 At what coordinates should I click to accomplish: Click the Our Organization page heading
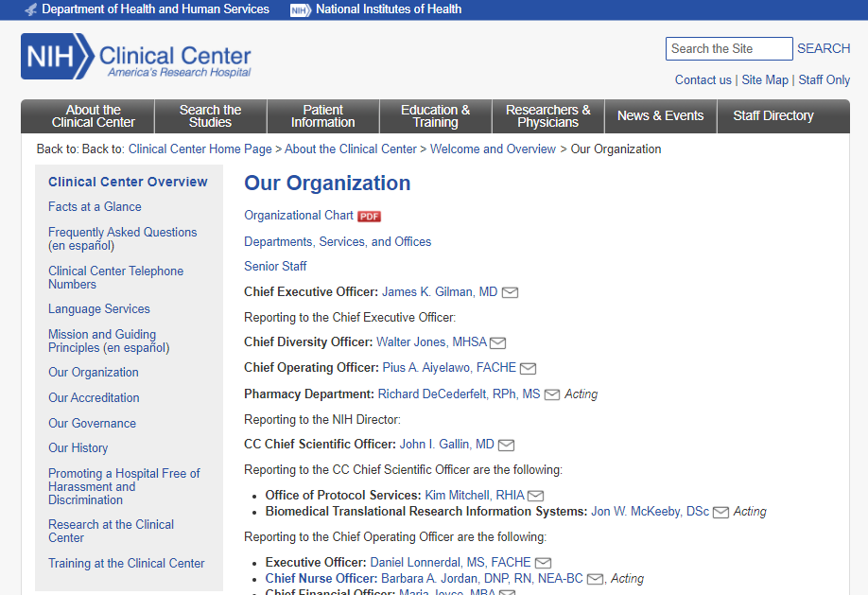327,184
